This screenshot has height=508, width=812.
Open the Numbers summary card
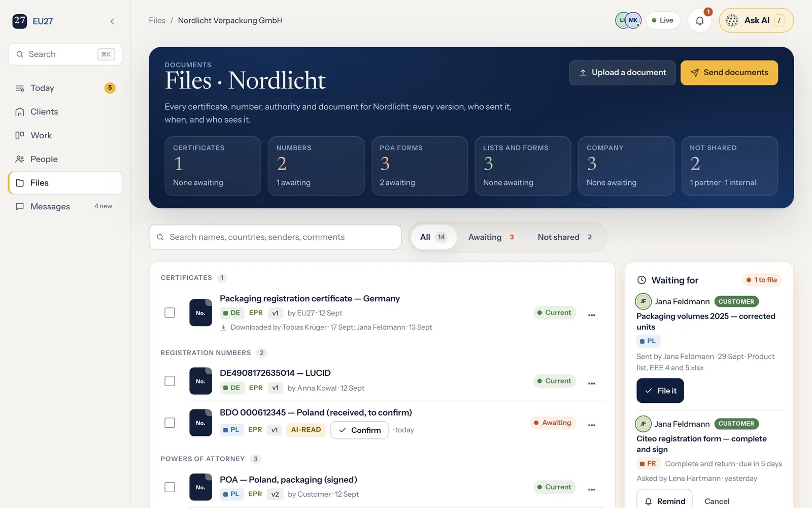[316, 166]
